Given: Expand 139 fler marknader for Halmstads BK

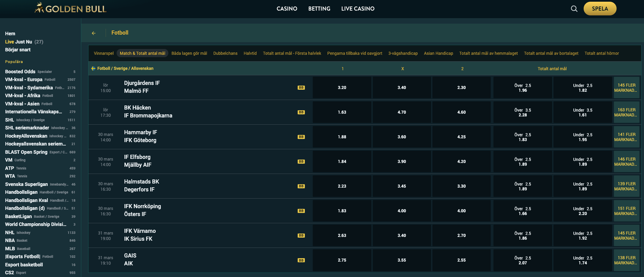Looking at the screenshot, I should click(x=626, y=186).
